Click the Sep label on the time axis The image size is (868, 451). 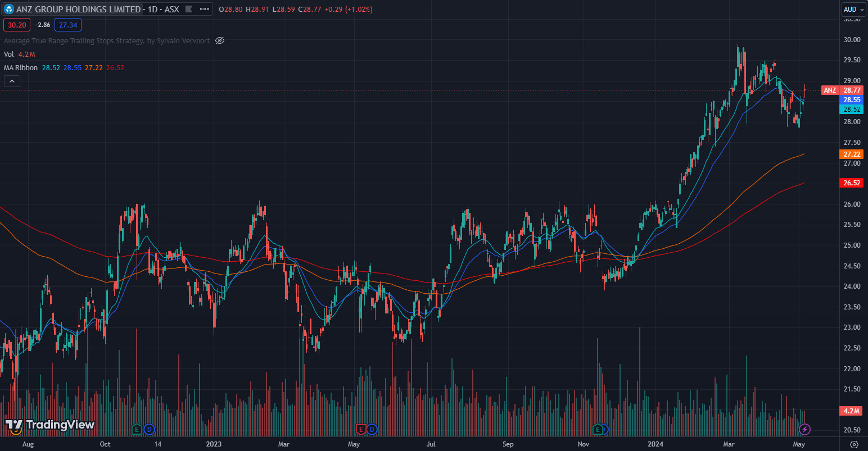click(x=508, y=444)
